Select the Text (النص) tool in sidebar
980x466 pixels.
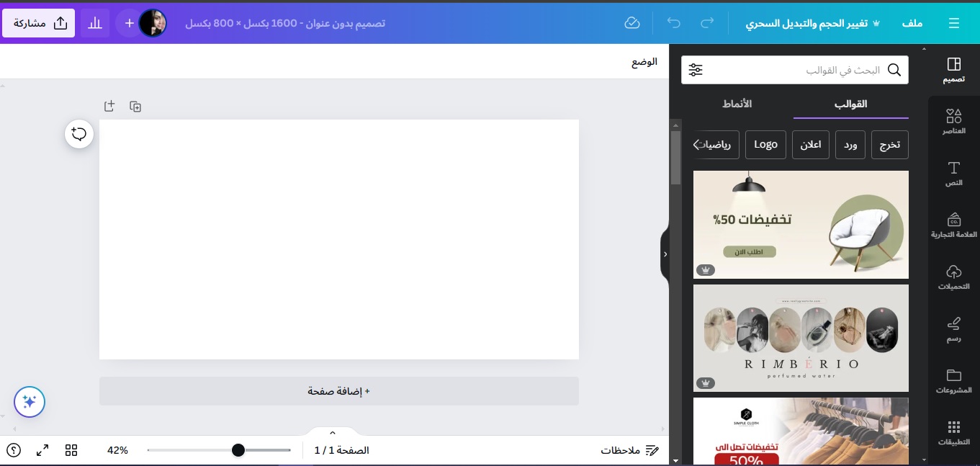point(953,174)
